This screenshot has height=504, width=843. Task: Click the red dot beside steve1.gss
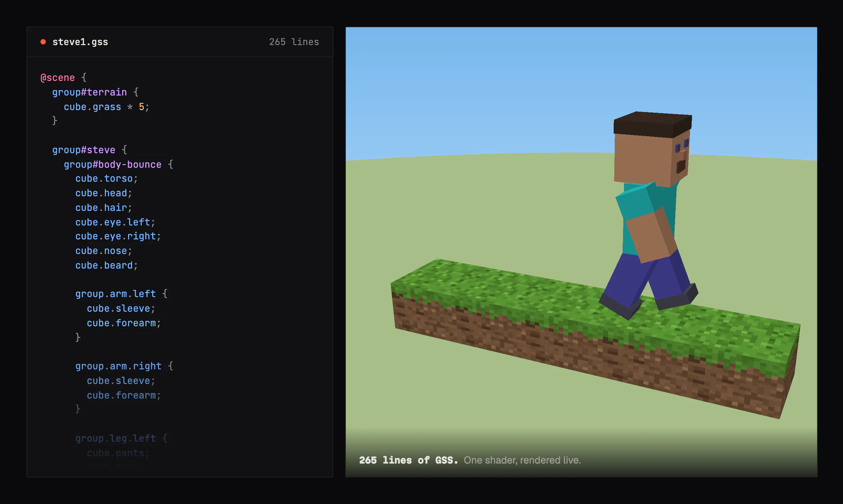point(43,42)
